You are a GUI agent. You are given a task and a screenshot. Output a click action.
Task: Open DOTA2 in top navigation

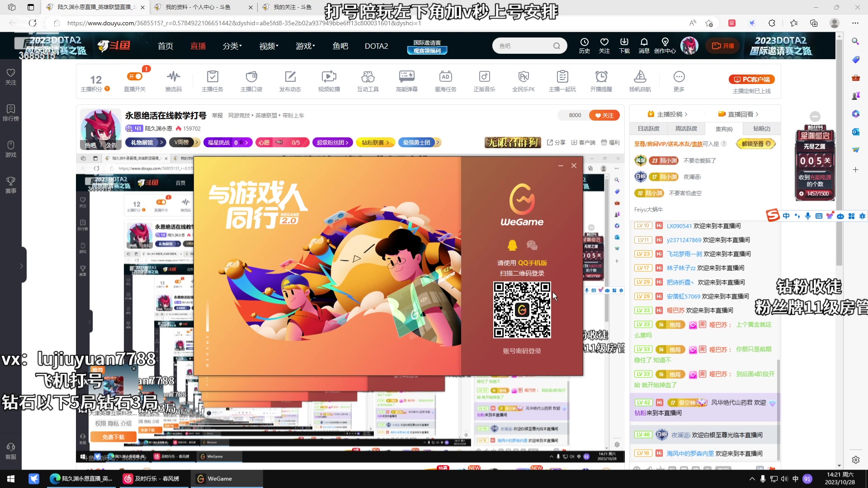pos(376,46)
